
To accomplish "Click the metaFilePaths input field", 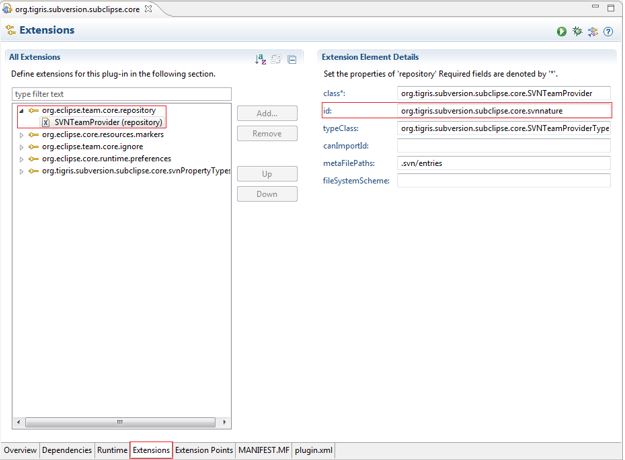I will 503,163.
